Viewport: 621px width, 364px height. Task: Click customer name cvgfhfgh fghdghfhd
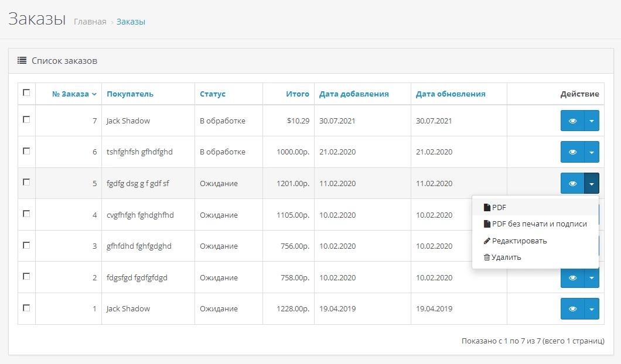click(140, 215)
